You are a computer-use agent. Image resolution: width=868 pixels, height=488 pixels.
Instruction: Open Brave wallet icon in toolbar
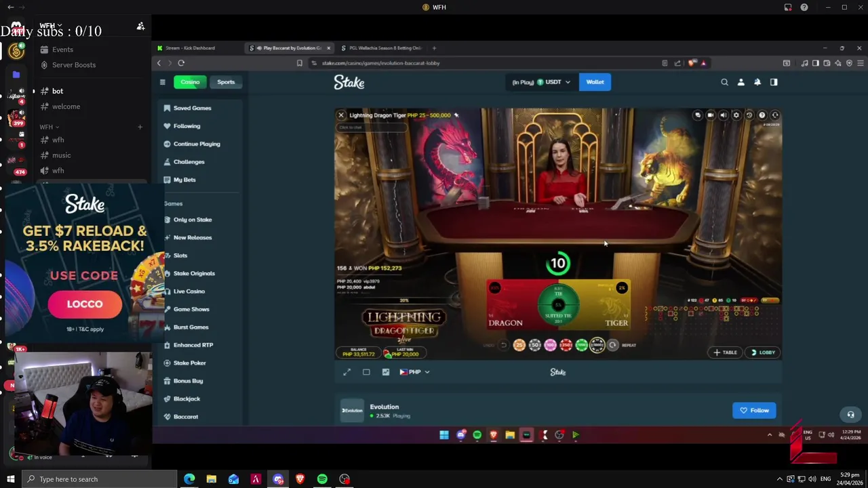[827, 63]
